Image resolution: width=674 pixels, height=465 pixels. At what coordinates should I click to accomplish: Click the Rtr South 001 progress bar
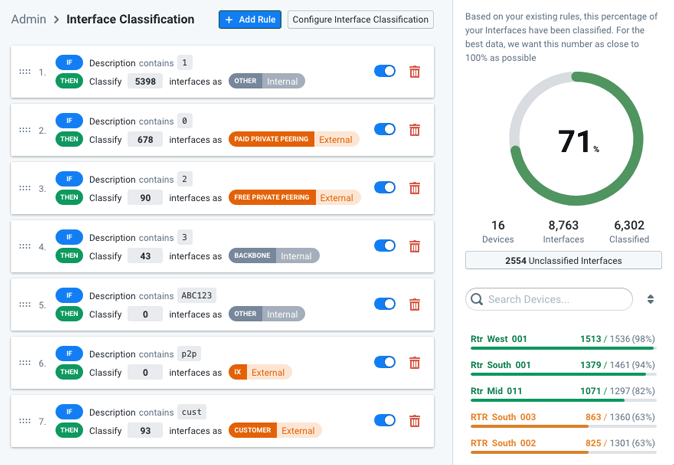[x=562, y=375]
